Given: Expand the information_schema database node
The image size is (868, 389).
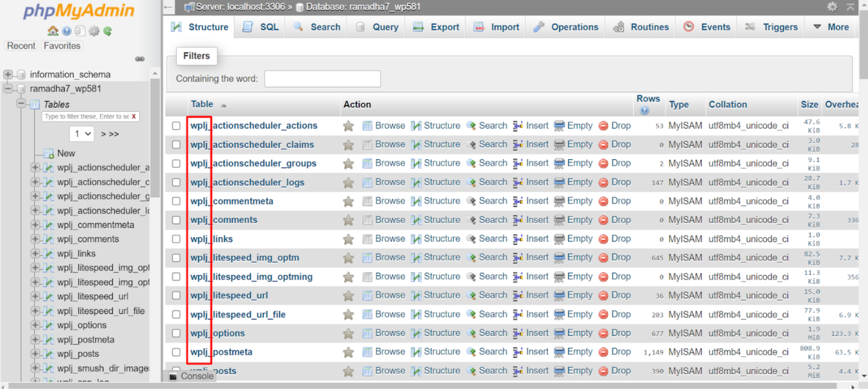Looking at the screenshot, I should pos(8,75).
